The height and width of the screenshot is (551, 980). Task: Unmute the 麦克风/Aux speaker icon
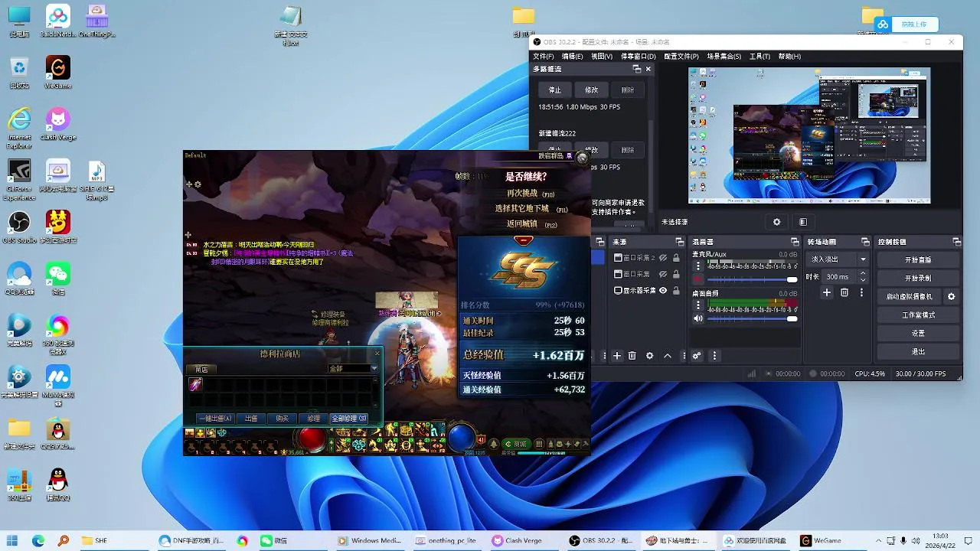point(698,279)
